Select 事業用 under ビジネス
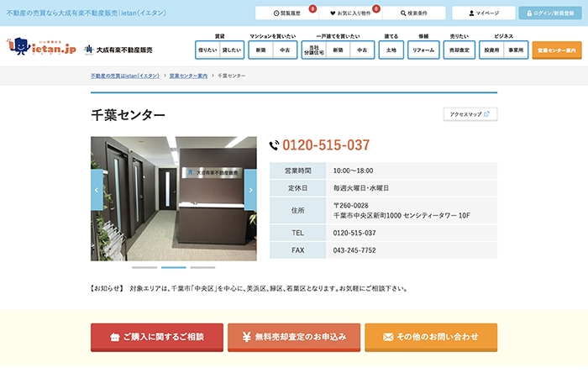Screen dimensions: 588x373 [516, 50]
